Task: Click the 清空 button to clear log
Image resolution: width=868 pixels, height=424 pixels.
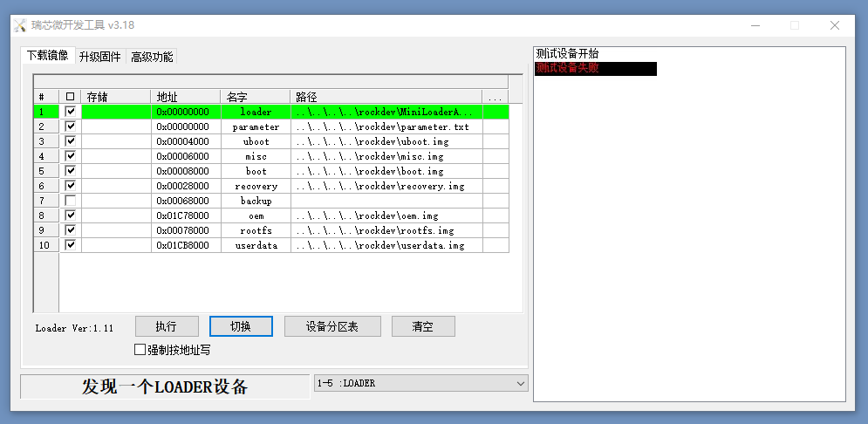Action: 423,326
